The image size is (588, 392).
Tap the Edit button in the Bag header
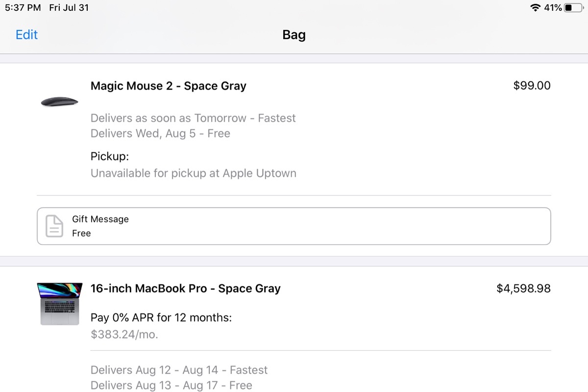point(26,35)
